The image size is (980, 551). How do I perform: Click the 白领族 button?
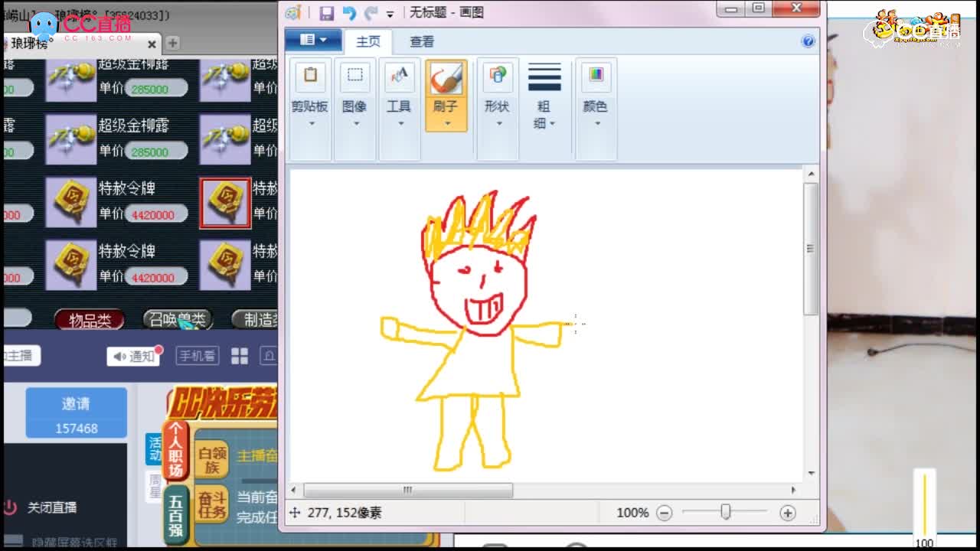point(212,458)
